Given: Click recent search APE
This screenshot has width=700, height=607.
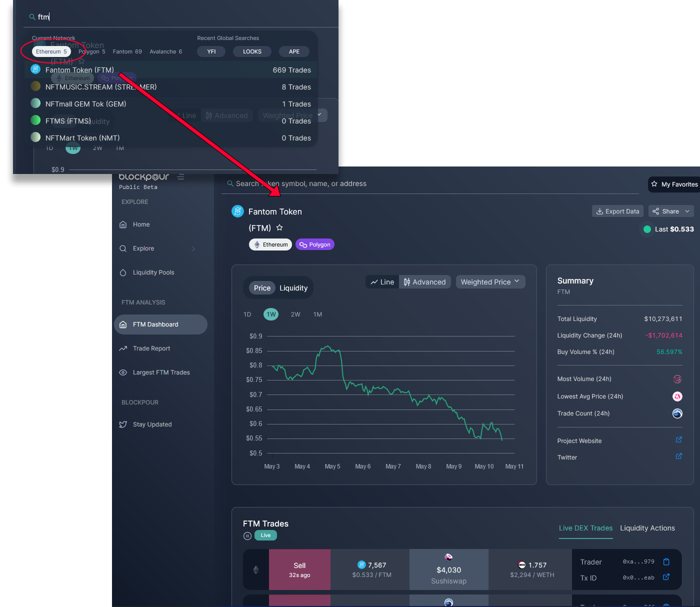Looking at the screenshot, I should (x=294, y=51).
